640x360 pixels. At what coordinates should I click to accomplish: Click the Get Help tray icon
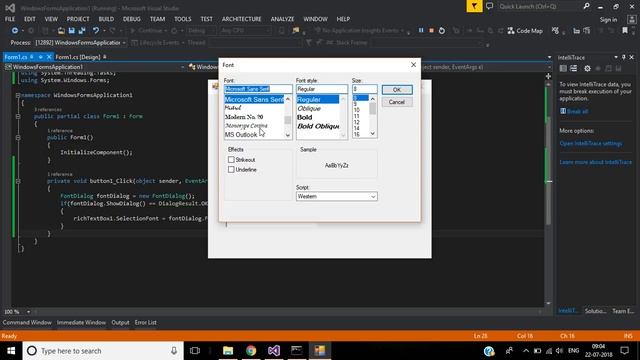point(489,351)
